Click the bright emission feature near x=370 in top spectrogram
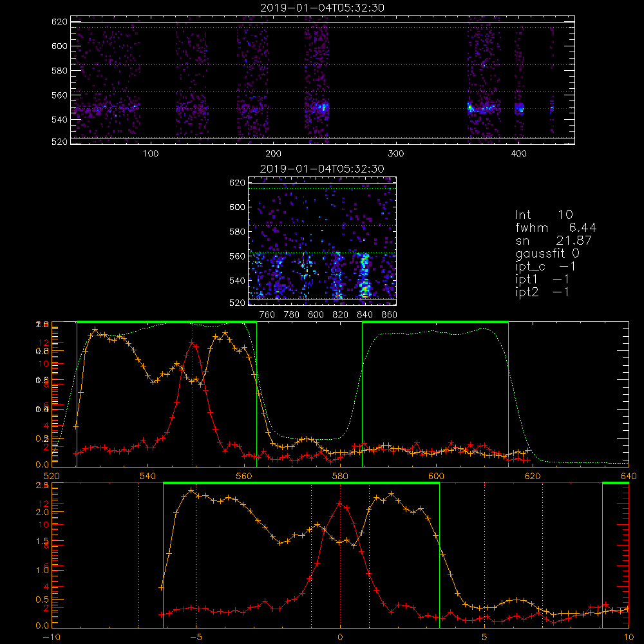The image size is (644, 644). [x=481, y=109]
